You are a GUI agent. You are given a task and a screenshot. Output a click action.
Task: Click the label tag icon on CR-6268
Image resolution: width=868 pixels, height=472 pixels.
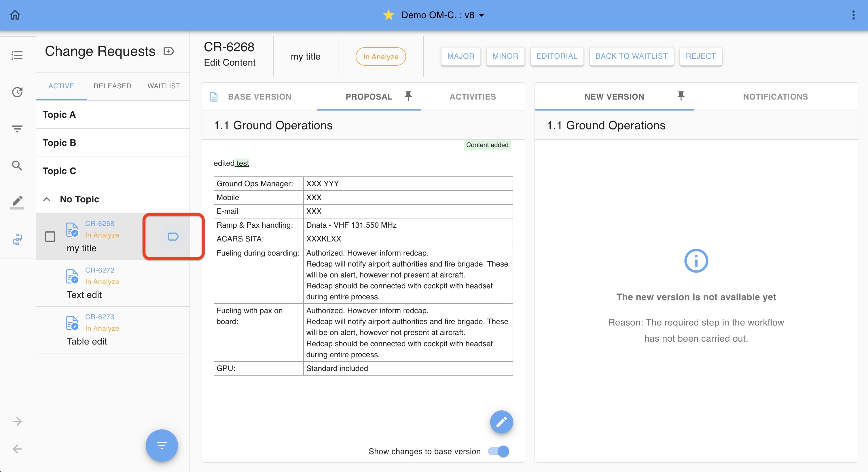coord(173,237)
